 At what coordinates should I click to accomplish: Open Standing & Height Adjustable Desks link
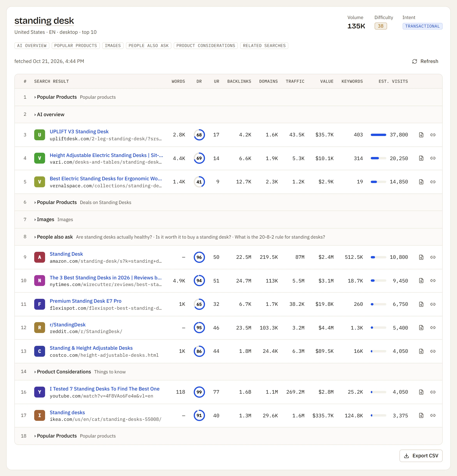click(x=91, y=348)
